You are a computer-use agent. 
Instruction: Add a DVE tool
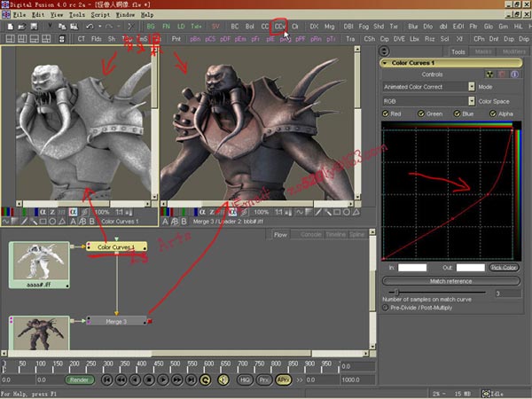pos(399,39)
